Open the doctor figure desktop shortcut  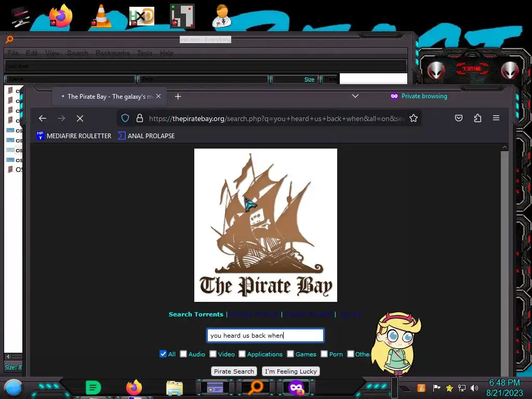tap(222, 16)
